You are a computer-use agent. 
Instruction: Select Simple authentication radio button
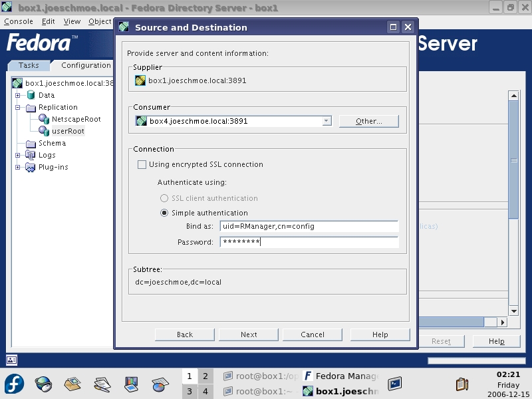164,213
